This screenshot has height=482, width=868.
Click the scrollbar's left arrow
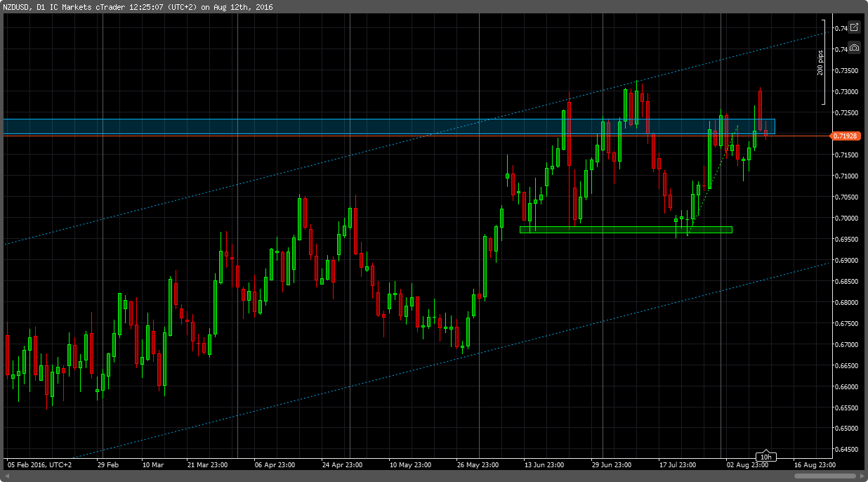pos(8,476)
